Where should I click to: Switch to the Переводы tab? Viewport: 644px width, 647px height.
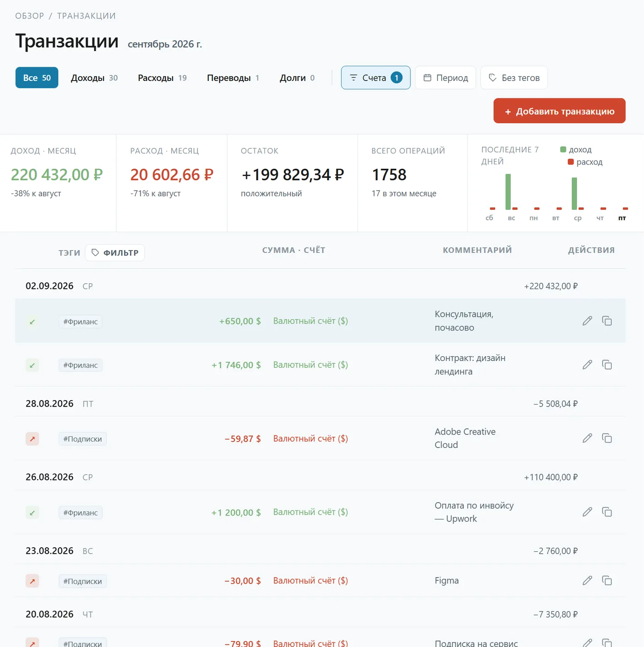point(233,78)
